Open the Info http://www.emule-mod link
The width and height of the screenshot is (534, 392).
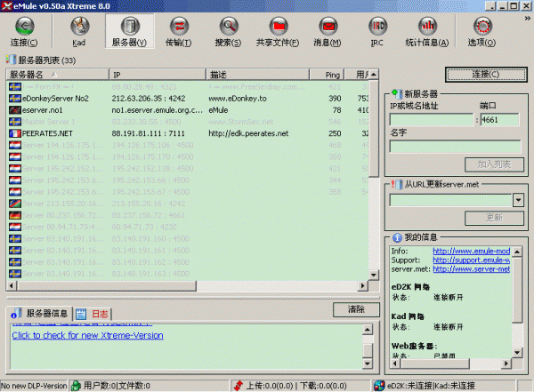[x=472, y=252]
